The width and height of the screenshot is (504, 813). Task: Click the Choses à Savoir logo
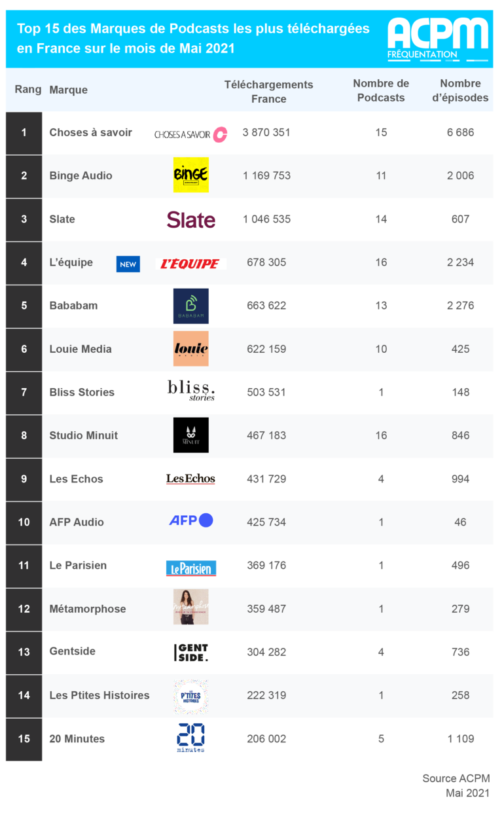(x=190, y=134)
